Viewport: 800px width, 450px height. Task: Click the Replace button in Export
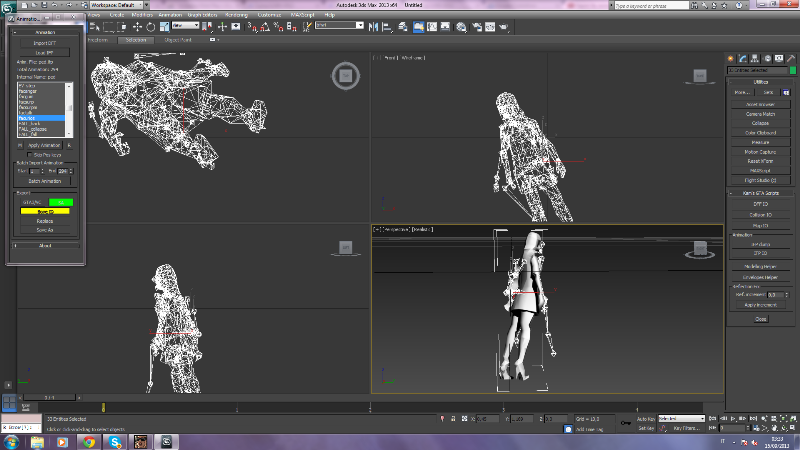[x=45, y=221]
